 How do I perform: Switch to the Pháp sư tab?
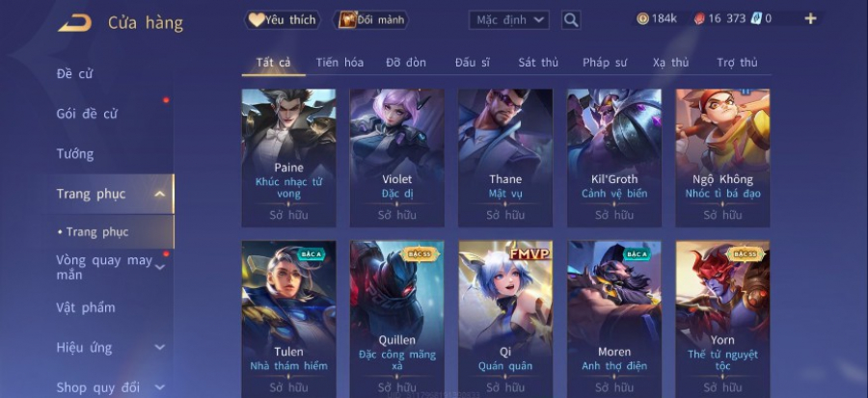tap(605, 63)
